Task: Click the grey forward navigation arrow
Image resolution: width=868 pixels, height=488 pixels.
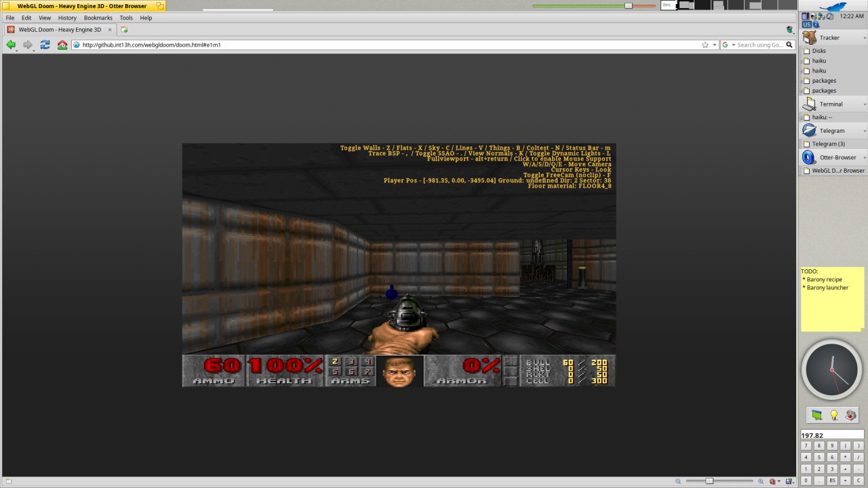Action: coord(28,45)
